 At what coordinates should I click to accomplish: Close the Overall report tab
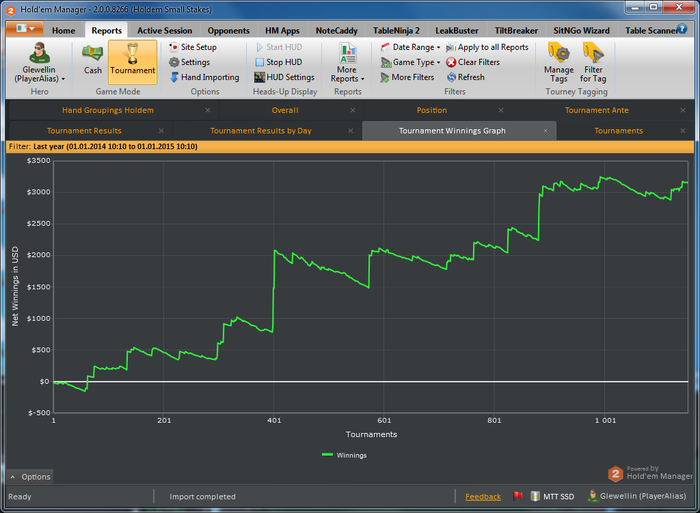[x=353, y=110]
